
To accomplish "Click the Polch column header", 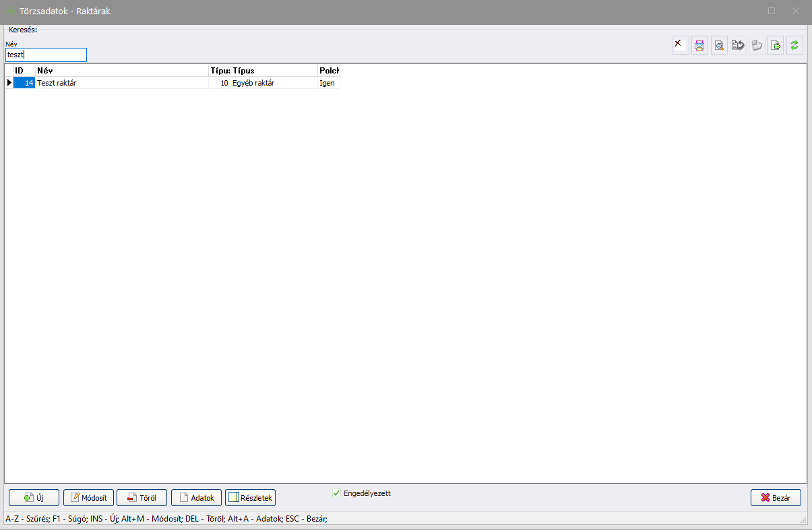I will (x=329, y=71).
